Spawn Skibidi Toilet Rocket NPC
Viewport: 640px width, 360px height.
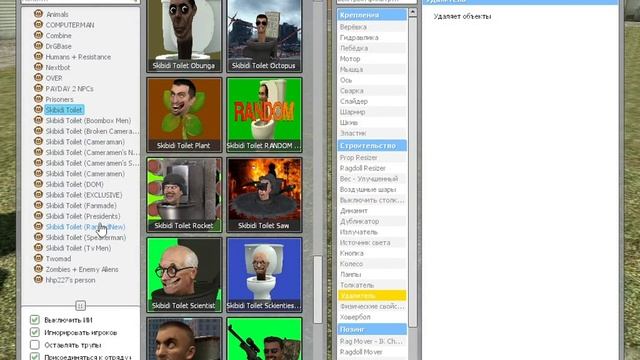[184, 195]
